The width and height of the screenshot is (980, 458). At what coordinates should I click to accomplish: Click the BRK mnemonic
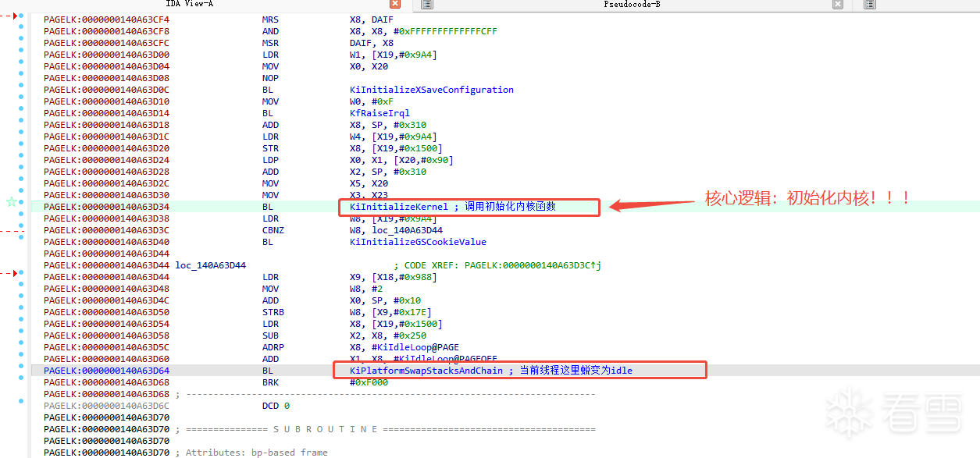click(270, 382)
